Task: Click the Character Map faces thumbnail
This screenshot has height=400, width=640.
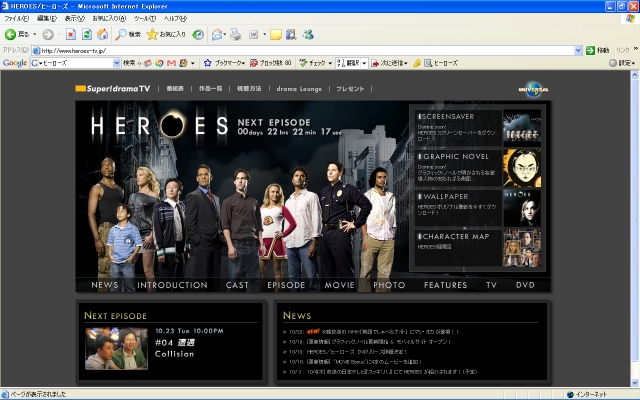Action: (x=522, y=248)
